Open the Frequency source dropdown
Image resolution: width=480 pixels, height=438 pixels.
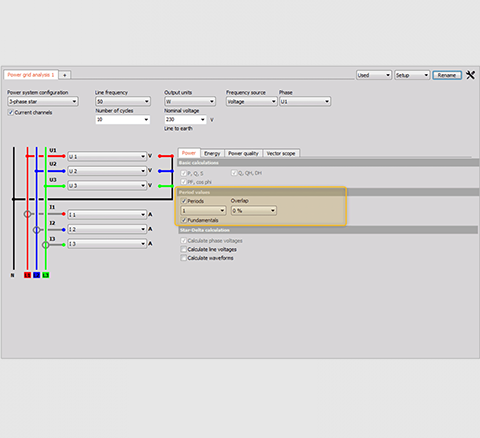click(252, 101)
